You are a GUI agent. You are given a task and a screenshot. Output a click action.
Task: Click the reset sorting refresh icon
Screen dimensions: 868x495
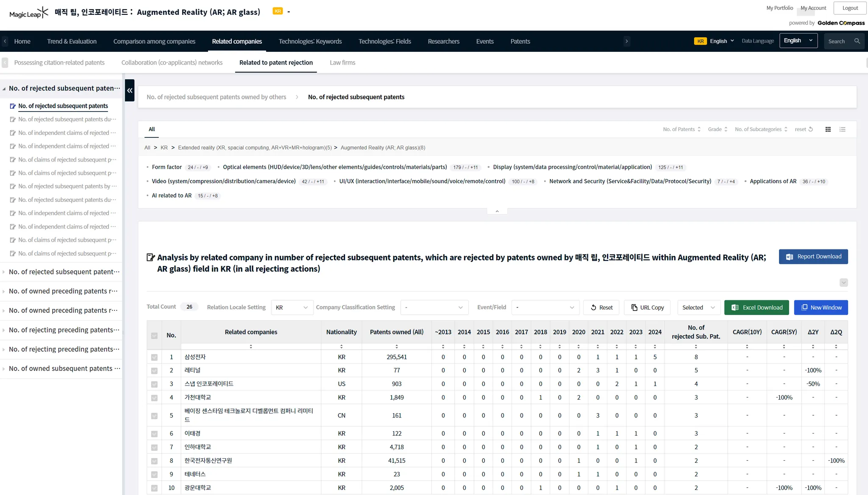point(810,129)
